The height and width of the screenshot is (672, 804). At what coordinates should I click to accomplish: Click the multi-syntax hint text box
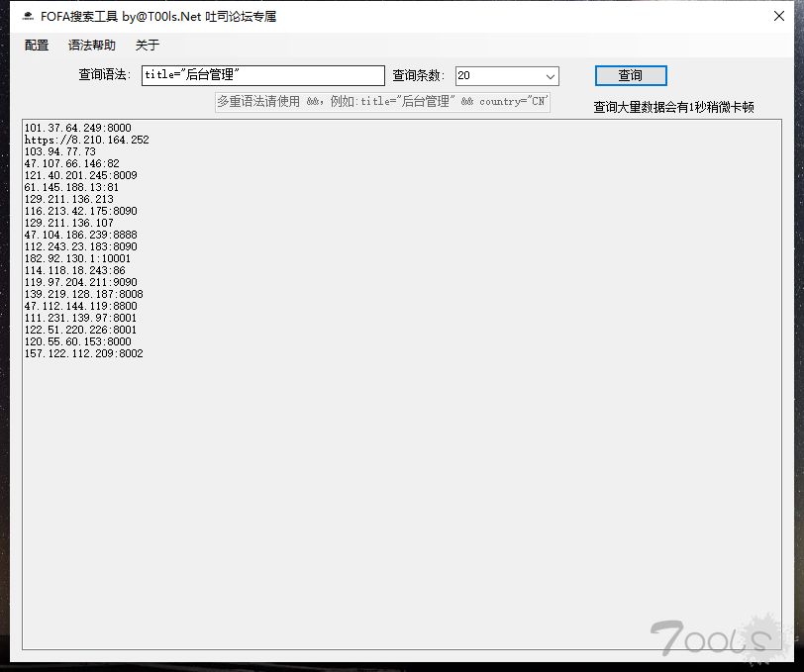coord(382,102)
